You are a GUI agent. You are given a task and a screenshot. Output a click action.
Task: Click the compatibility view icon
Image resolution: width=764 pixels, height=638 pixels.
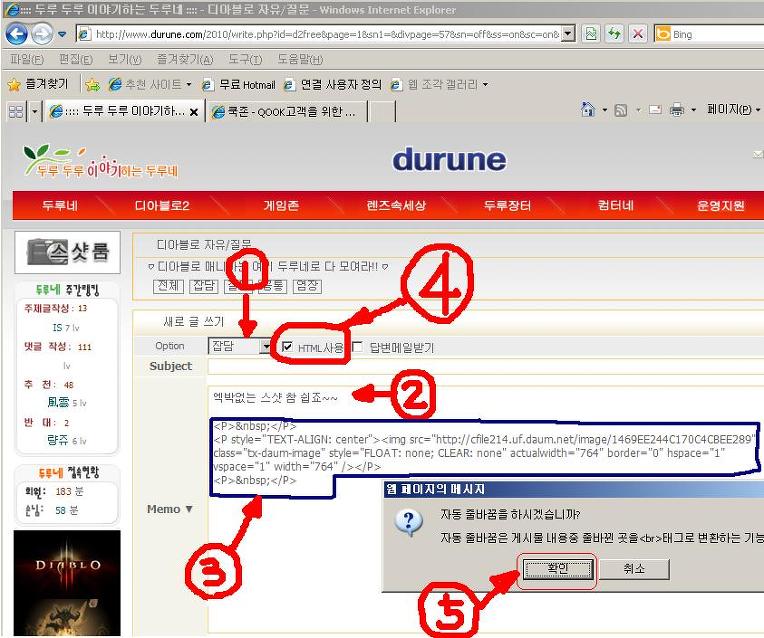[x=591, y=34]
